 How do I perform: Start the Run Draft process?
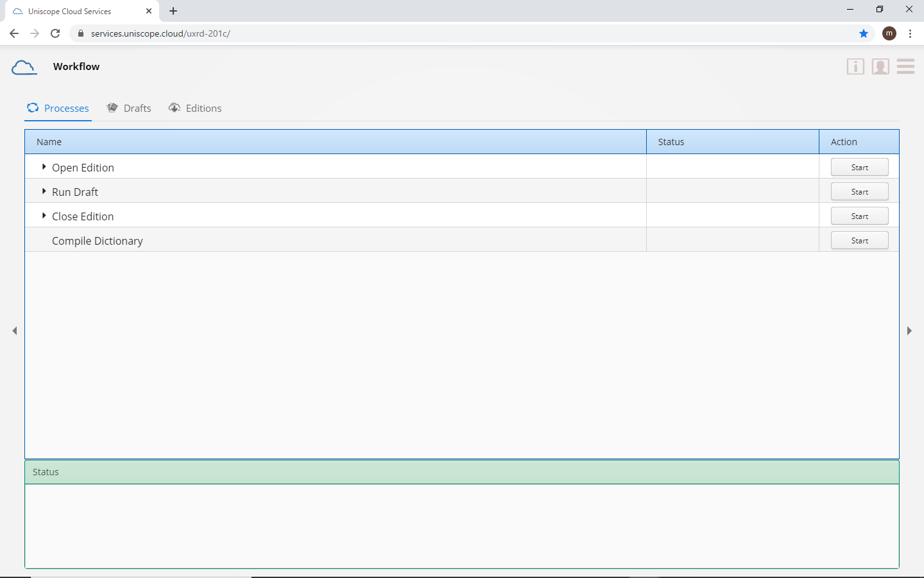tap(859, 191)
